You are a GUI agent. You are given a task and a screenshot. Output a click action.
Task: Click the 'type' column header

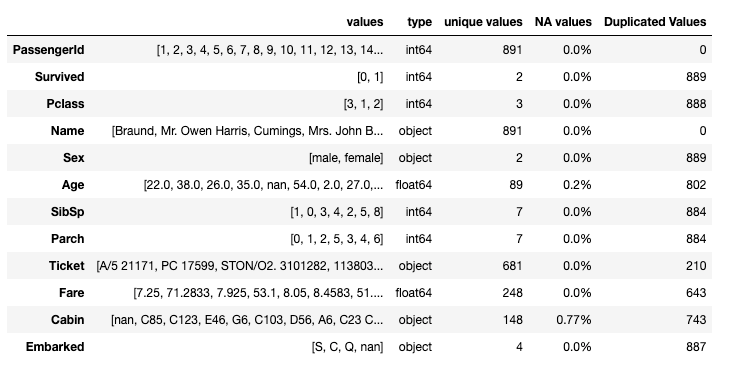coord(420,22)
